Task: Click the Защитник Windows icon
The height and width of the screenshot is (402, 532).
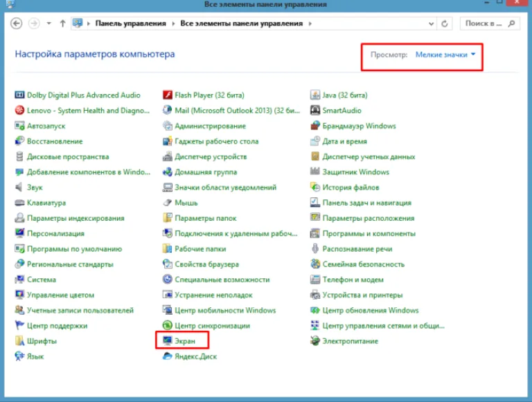Action: (x=315, y=171)
